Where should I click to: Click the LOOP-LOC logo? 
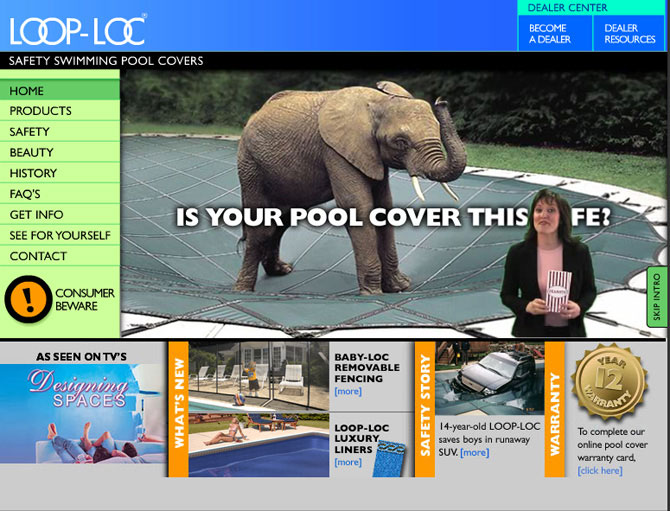pyautogui.click(x=78, y=30)
